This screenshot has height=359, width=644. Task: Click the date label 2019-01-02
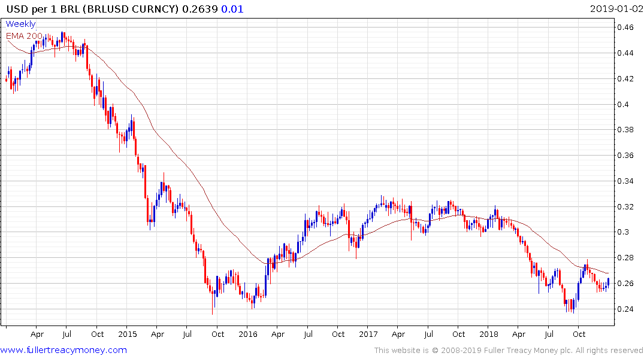pyautogui.click(x=616, y=8)
